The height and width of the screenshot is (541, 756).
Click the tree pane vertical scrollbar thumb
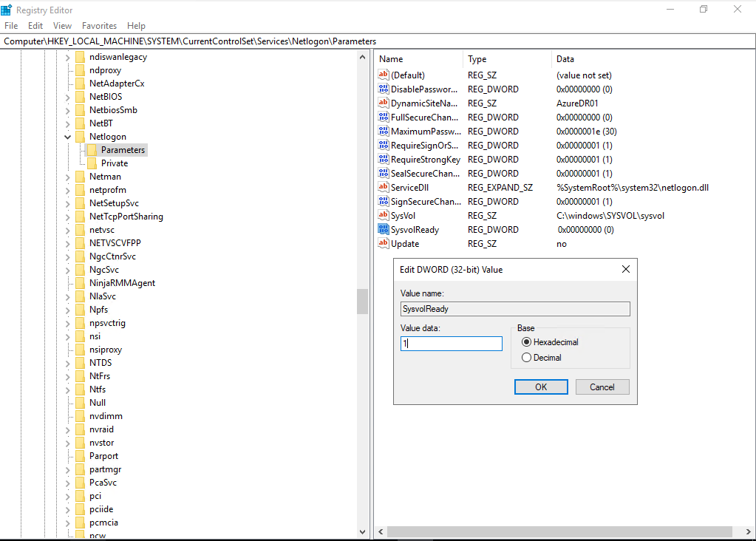coord(363,302)
